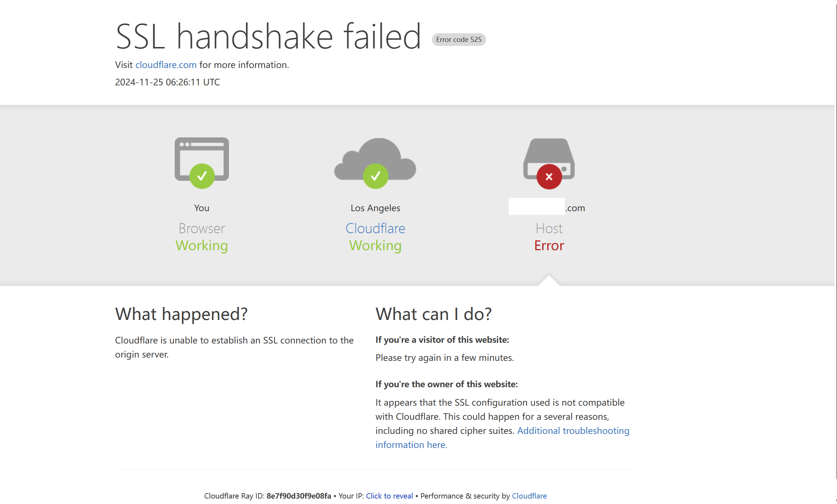
Task: Click the UTC timestamp text
Action: (167, 82)
